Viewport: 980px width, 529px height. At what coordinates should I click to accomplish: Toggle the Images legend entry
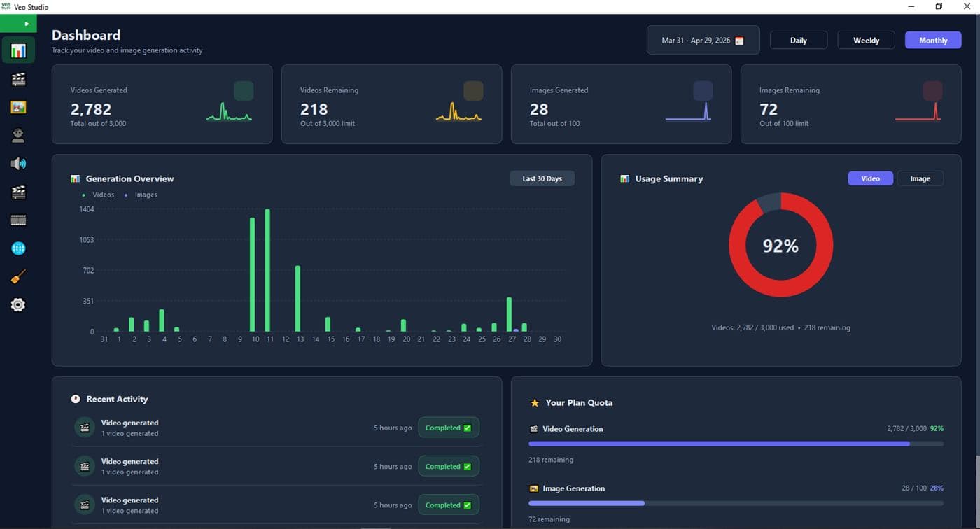pyautogui.click(x=141, y=195)
